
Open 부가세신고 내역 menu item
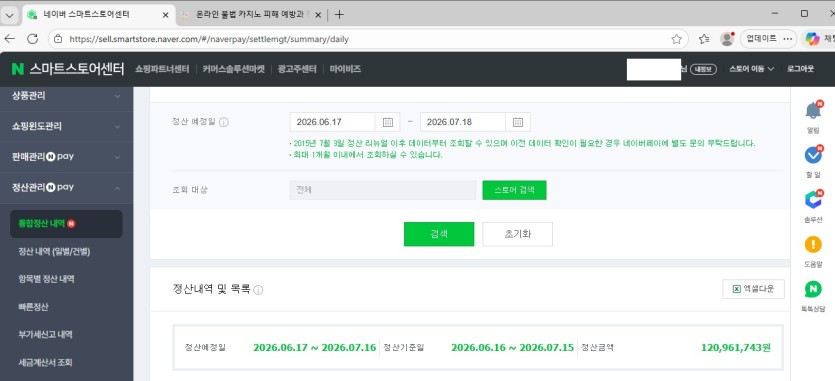tap(45, 335)
